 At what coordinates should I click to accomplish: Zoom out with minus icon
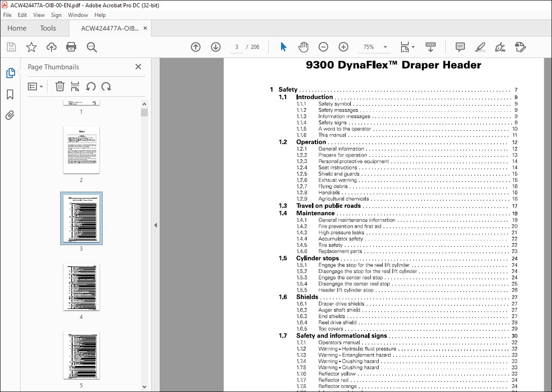tap(323, 47)
